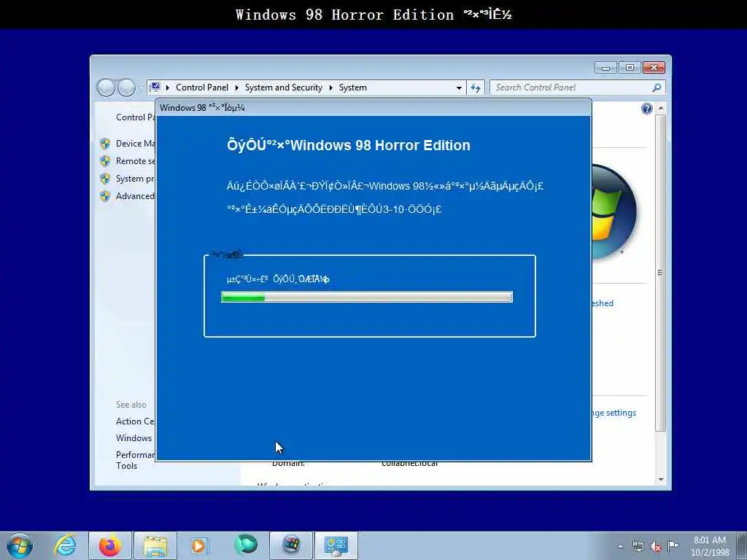Launch Internet Explorer from the taskbar
This screenshot has height=560, width=747.
click(65, 545)
